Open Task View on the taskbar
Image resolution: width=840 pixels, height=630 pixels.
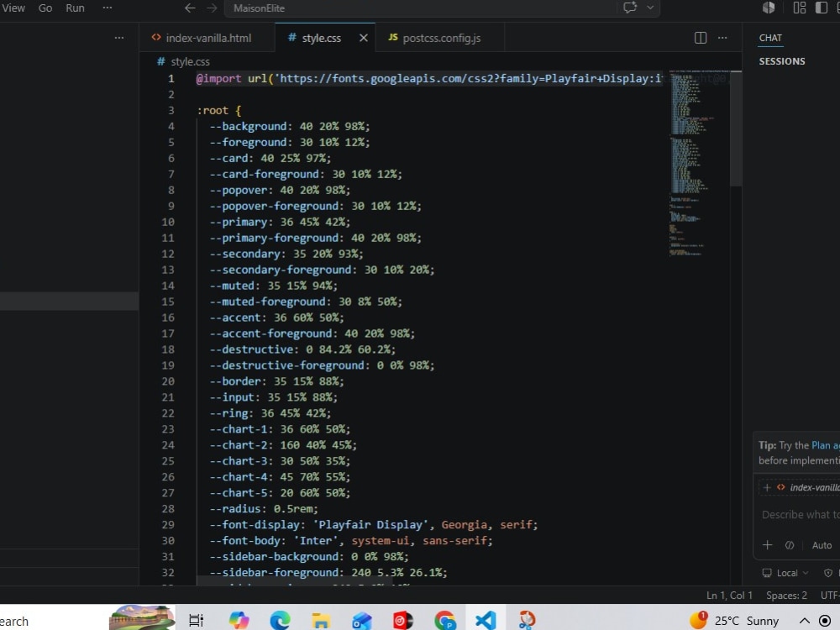[x=196, y=621]
